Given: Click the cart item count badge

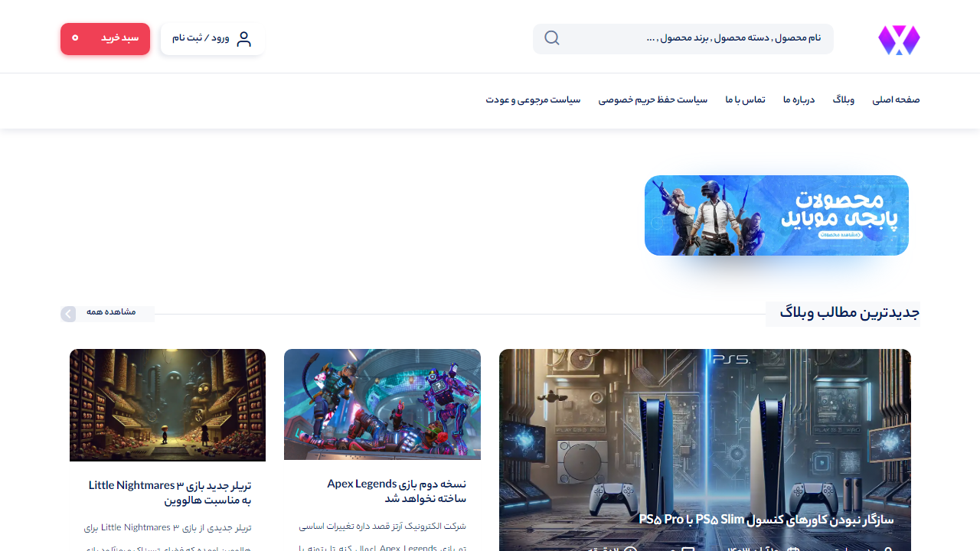Looking at the screenshot, I should (x=75, y=37).
